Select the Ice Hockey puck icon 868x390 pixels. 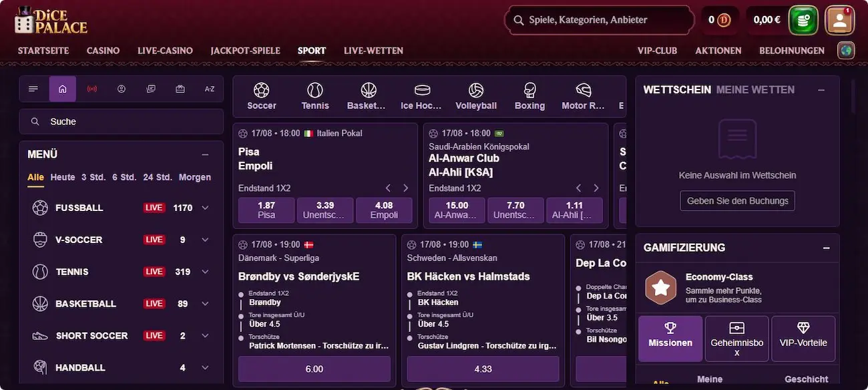tap(421, 96)
